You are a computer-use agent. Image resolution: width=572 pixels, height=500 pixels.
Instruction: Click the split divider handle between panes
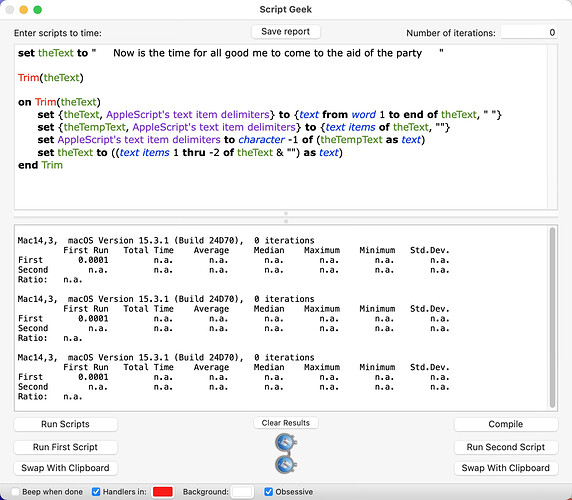coord(286,217)
